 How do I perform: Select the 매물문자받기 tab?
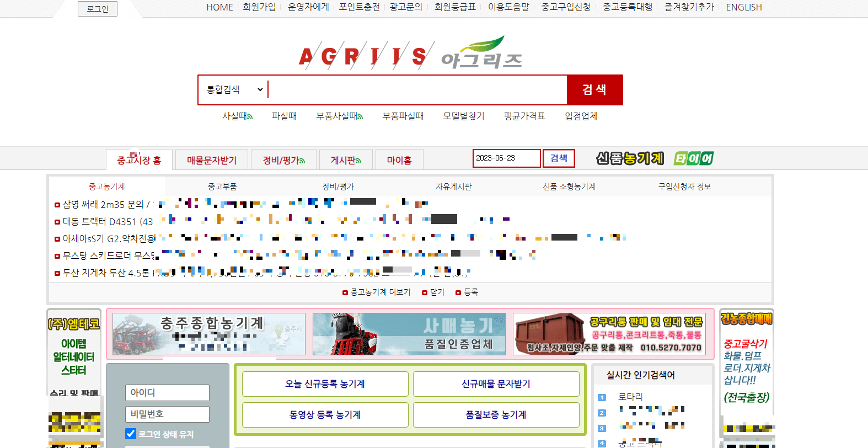pos(212,160)
